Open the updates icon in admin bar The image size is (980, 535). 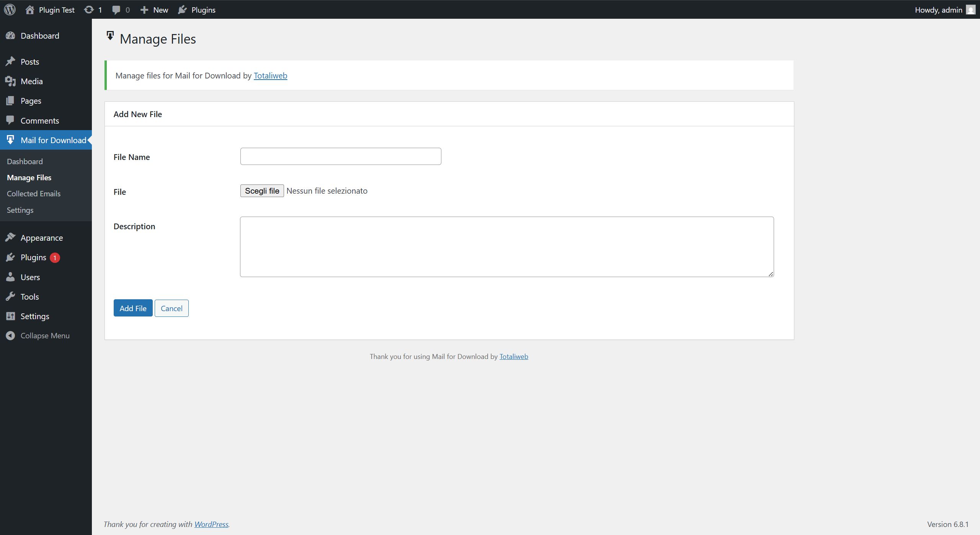89,10
